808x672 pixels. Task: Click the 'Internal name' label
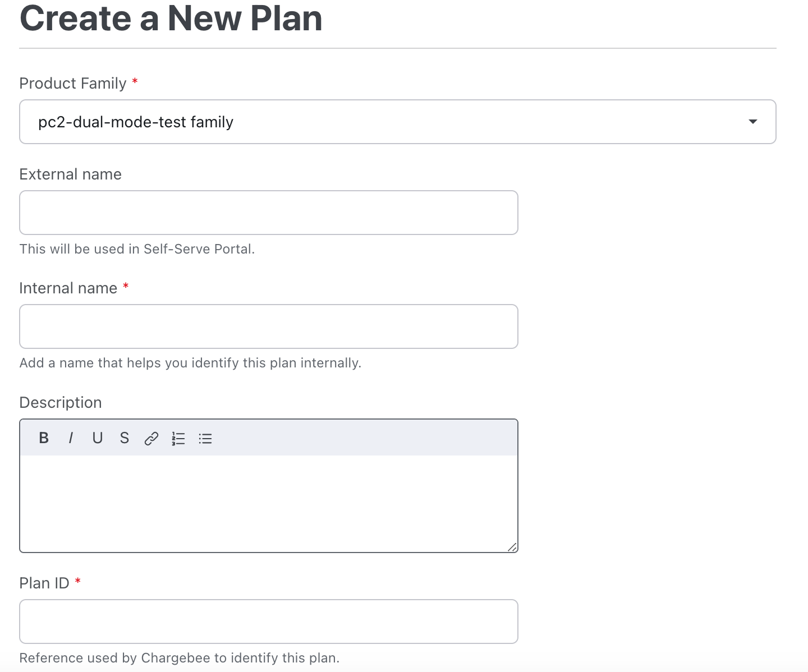coord(68,288)
